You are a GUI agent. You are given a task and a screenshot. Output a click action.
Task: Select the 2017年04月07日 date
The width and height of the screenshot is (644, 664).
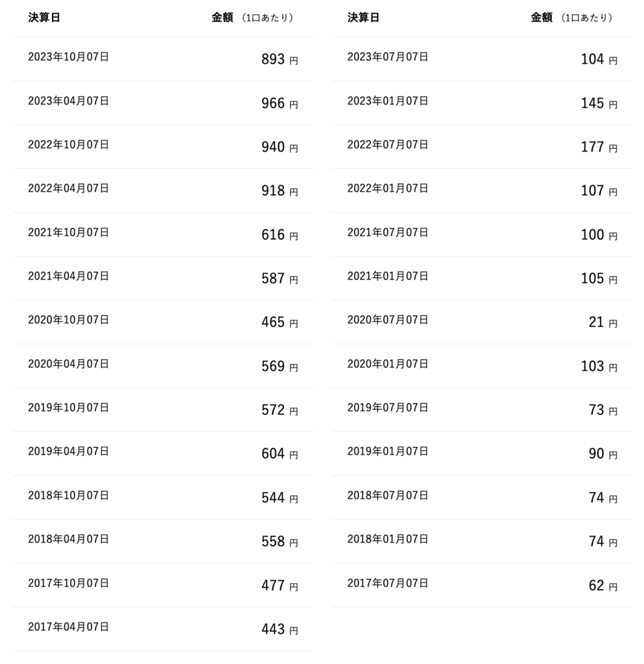click(68, 627)
